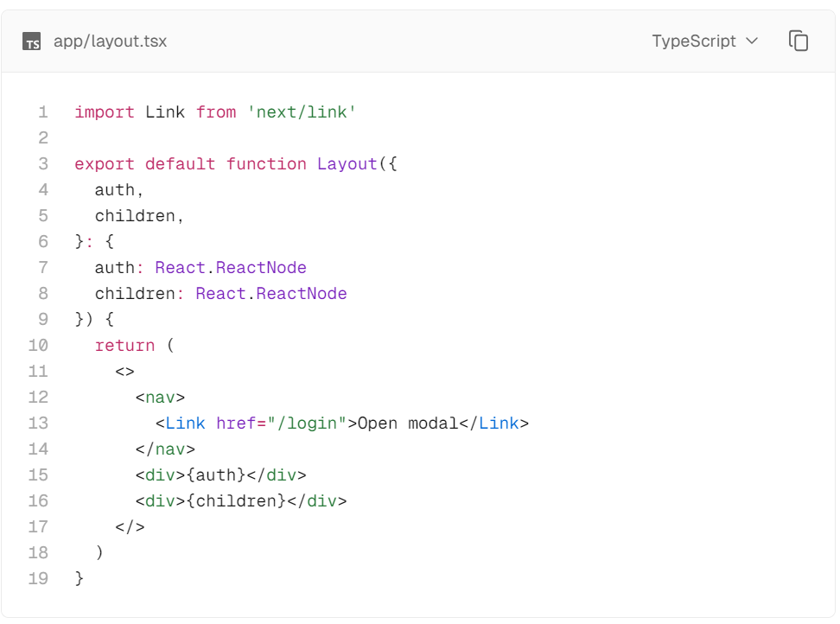840x624 pixels.
Task: Click {children} expression on line 16
Action: point(236,500)
